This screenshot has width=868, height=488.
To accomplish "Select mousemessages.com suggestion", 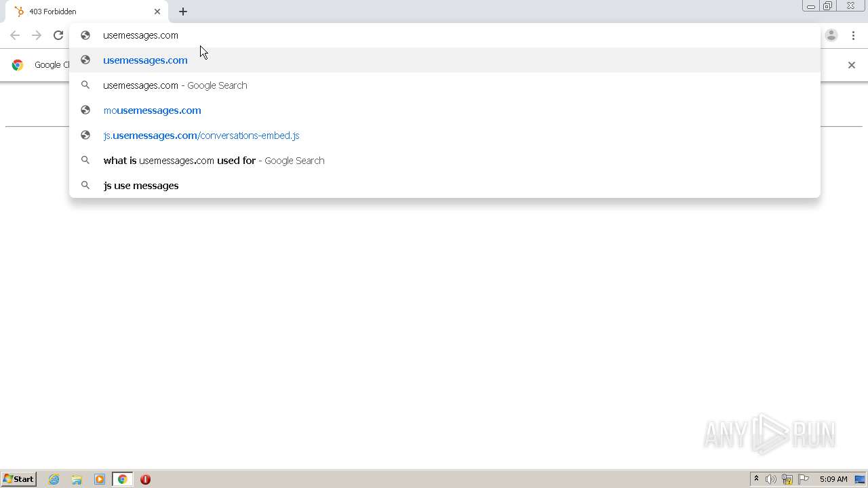I will (445, 110).
